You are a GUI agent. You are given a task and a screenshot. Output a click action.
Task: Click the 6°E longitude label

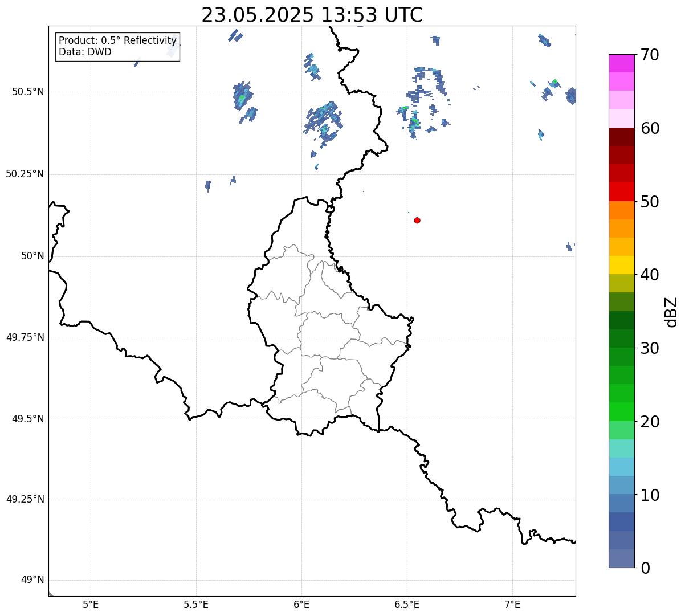click(301, 605)
